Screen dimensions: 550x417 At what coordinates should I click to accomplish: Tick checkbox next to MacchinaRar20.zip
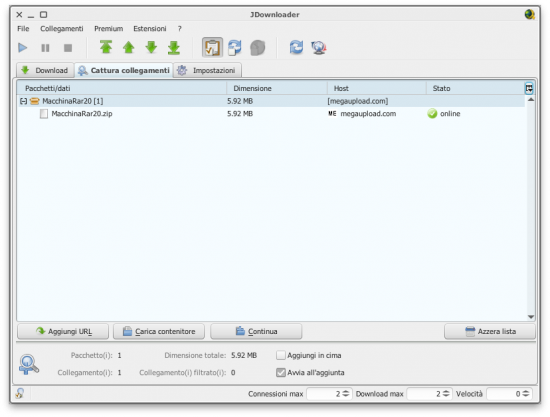click(x=44, y=114)
